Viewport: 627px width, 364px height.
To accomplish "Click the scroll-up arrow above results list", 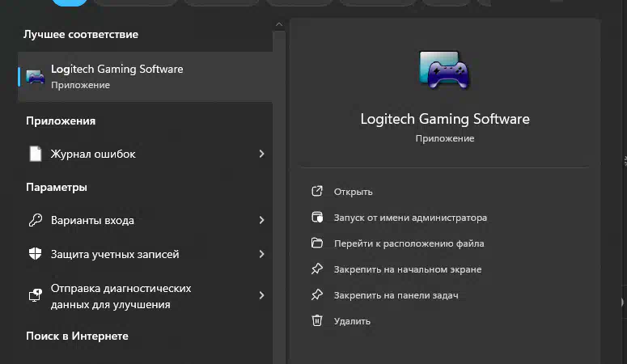I will click(x=279, y=24).
